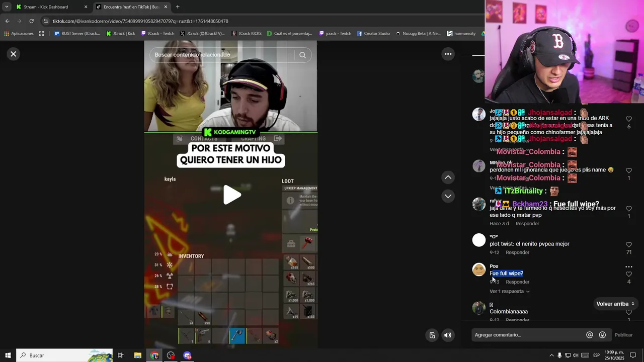Click the browser forward arrow
Image resolution: width=644 pixels, height=362 pixels.
click(x=19, y=21)
